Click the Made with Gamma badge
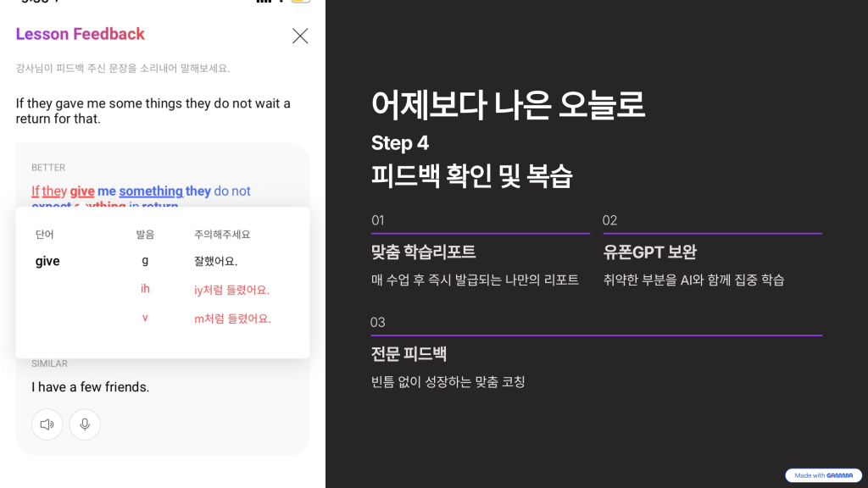This screenshot has width=868, height=488. [823, 475]
